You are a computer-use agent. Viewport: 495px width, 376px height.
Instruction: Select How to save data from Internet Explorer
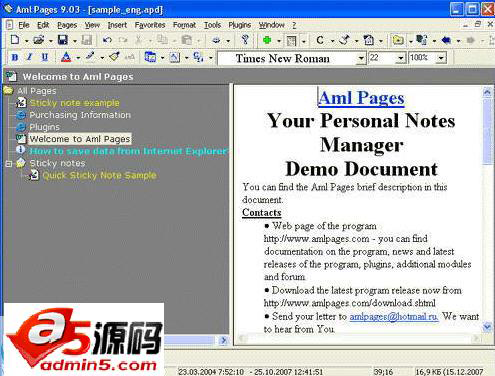pyautogui.click(x=128, y=151)
